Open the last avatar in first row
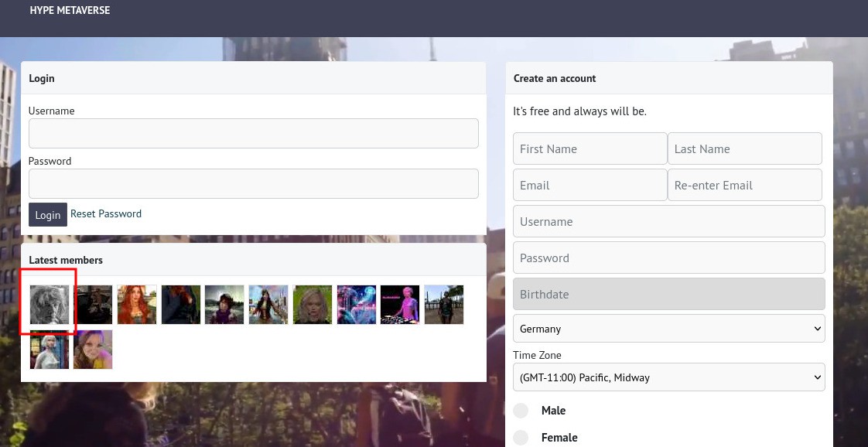 pyautogui.click(x=444, y=305)
